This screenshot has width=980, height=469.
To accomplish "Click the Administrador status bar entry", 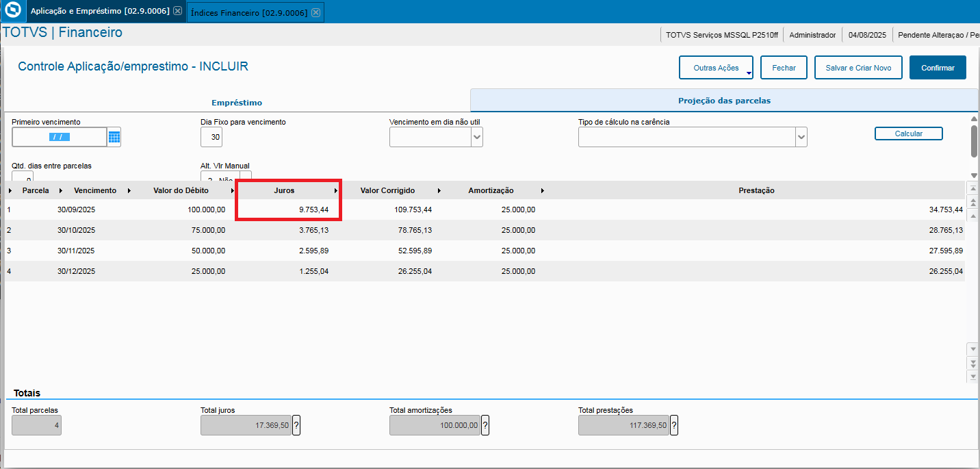I will 812,34.
